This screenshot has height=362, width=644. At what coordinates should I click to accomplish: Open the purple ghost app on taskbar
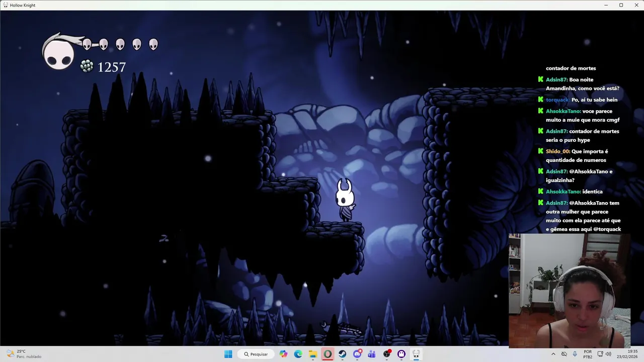point(401,354)
